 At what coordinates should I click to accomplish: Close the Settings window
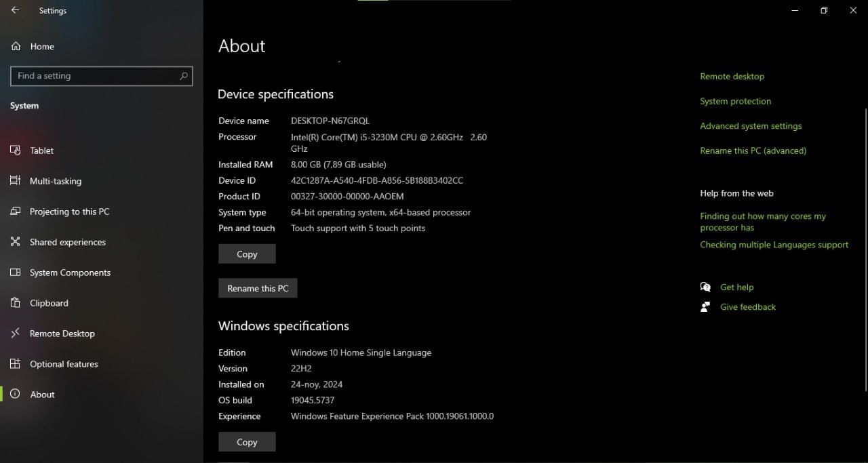click(x=853, y=10)
